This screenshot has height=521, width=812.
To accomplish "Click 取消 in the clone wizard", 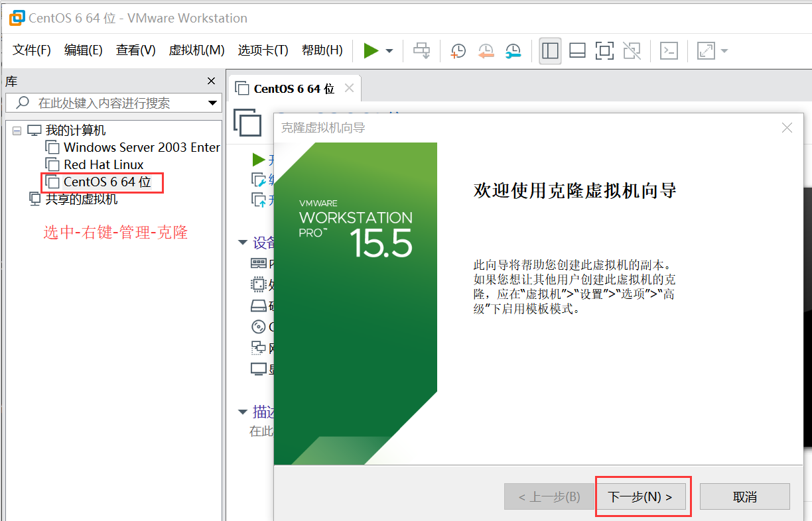I will coord(745,496).
